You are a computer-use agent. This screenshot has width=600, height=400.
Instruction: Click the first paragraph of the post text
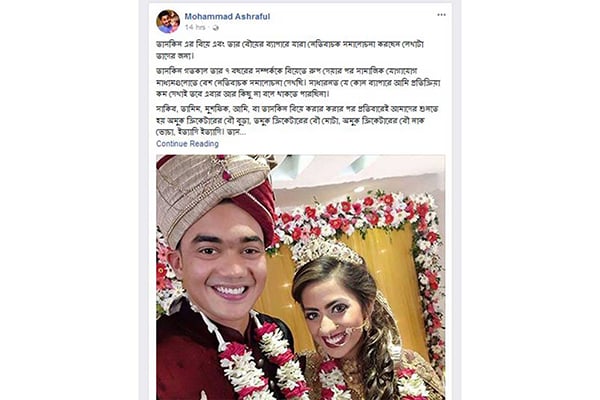290,49
